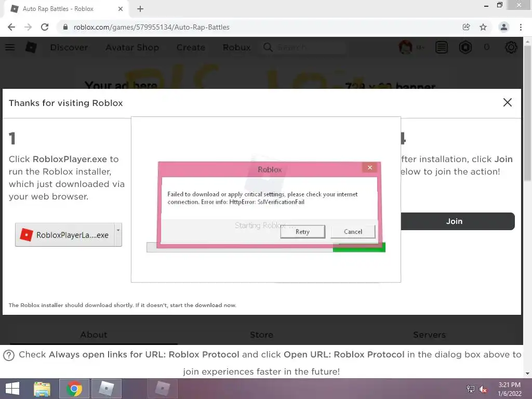Open the Robux hexagon icon
Screen dimensions: 532x399
(465, 47)
